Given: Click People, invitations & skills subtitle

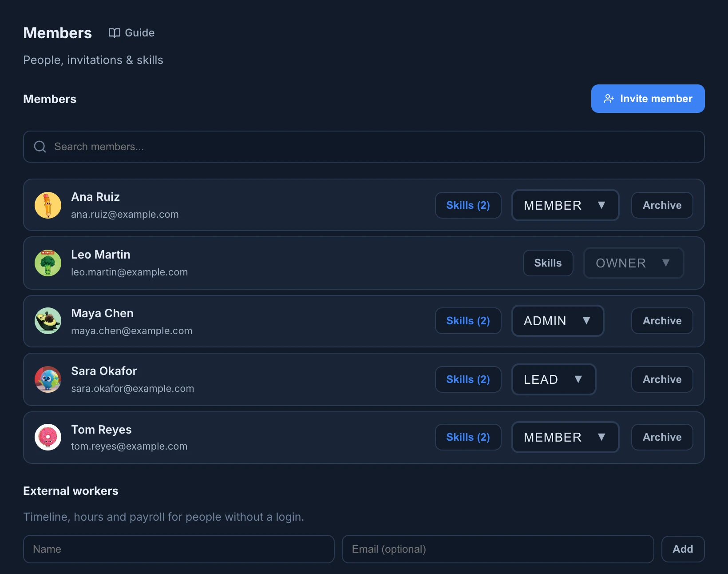Looking at the screenshot, I should point(93,60).
